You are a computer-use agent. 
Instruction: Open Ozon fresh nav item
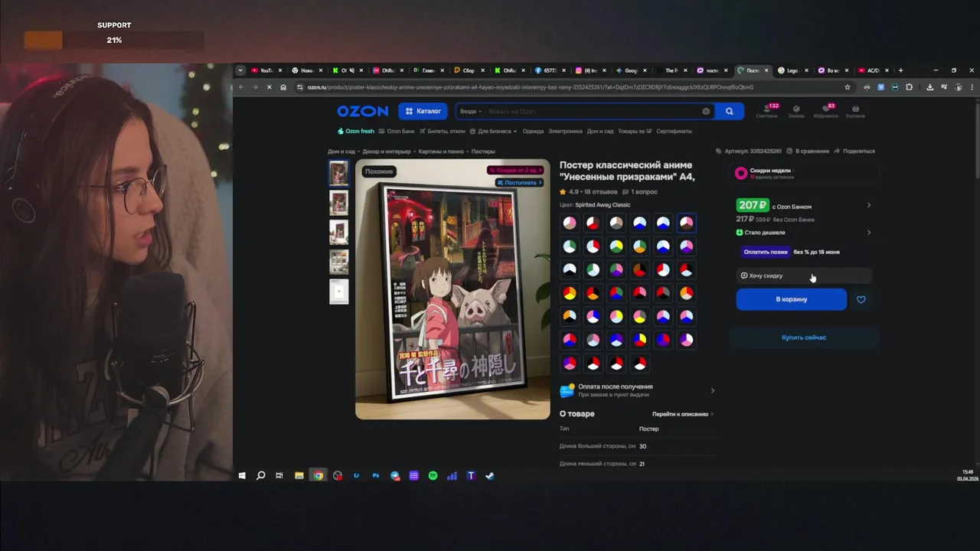coord(356,131)
